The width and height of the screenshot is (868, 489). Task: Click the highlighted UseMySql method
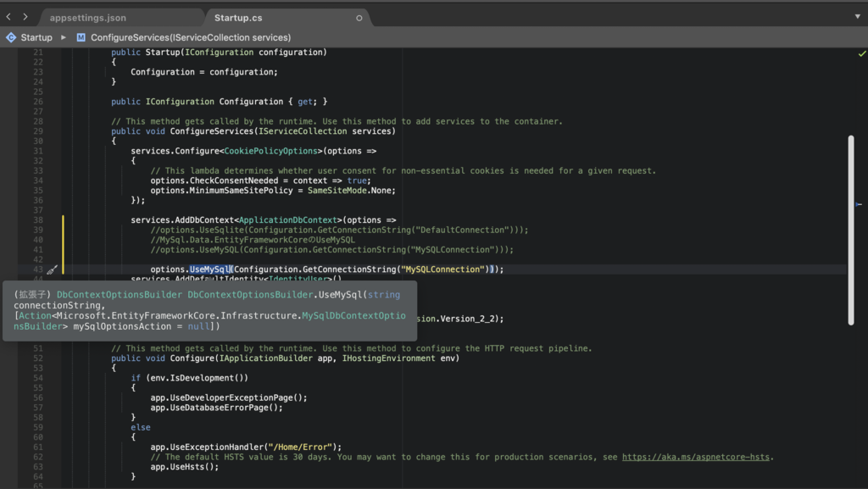[210, 270]
